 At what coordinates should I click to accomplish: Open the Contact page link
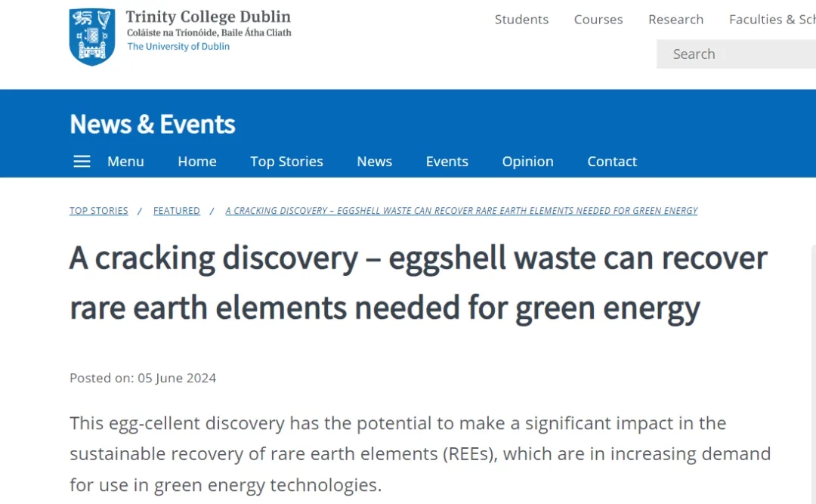(x=612, y=162)
